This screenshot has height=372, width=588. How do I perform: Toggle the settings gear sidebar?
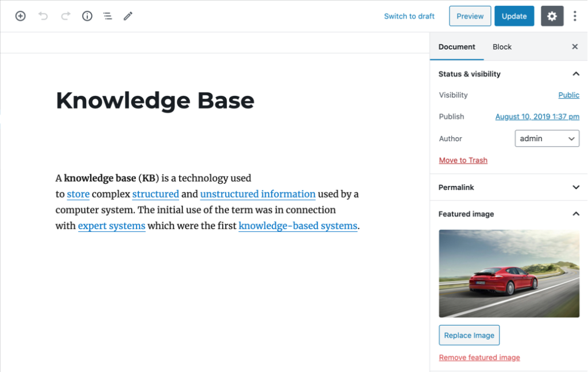(x=552, y=16)
